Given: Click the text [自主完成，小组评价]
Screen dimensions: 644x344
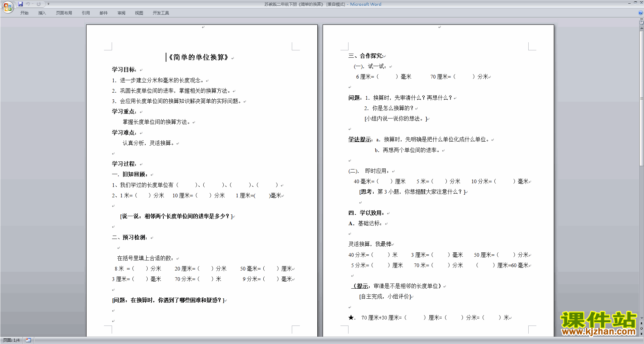Looking at the screenshot, I should [385, 296].
